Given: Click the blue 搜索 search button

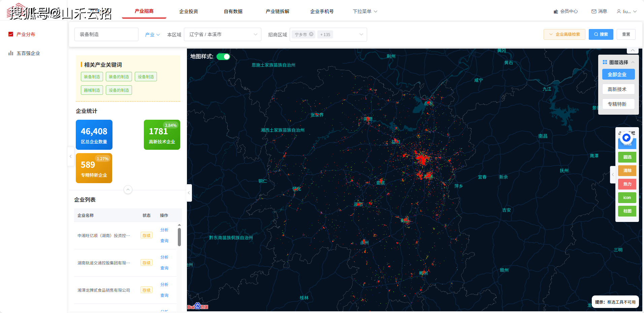Looking at the screenshot, I should pos(601,34).
